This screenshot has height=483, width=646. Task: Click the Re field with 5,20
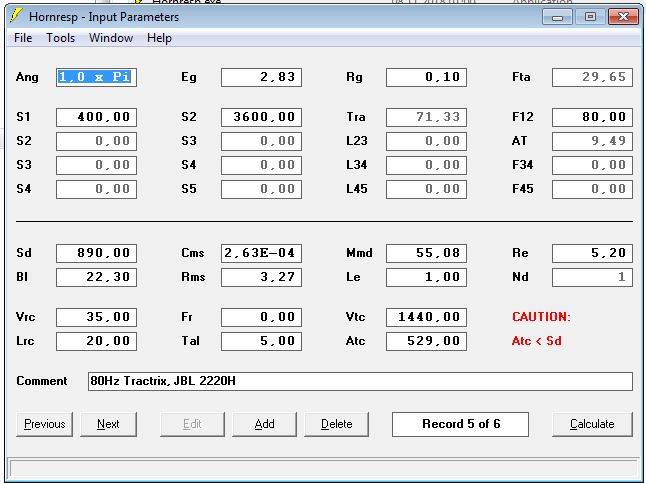(592, 253)
